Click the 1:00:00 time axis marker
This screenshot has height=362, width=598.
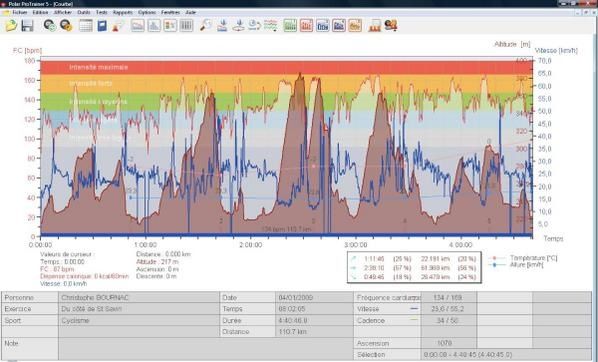145,245
